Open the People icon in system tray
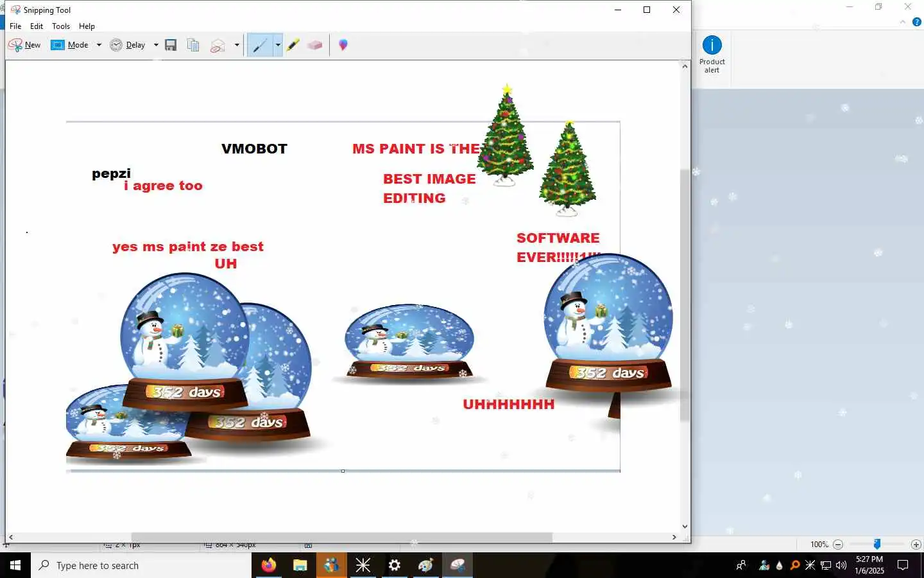The image size is (924, 578). pyautogui.click(x=741, y=565)
